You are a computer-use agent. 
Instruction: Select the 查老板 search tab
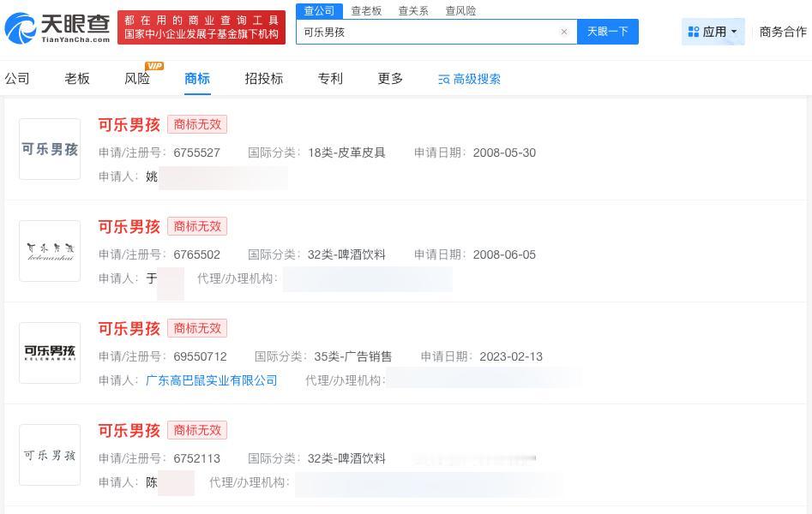coord(366,11)
